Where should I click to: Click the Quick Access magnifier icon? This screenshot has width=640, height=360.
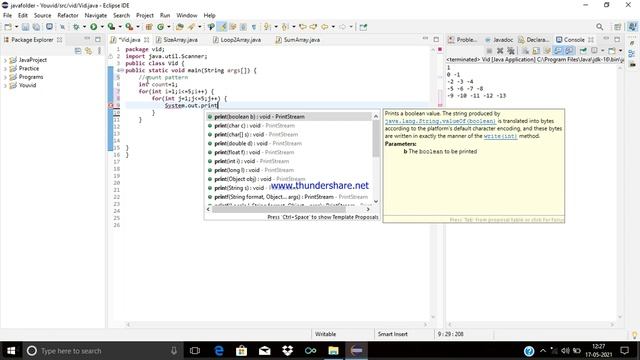point(599,27)
